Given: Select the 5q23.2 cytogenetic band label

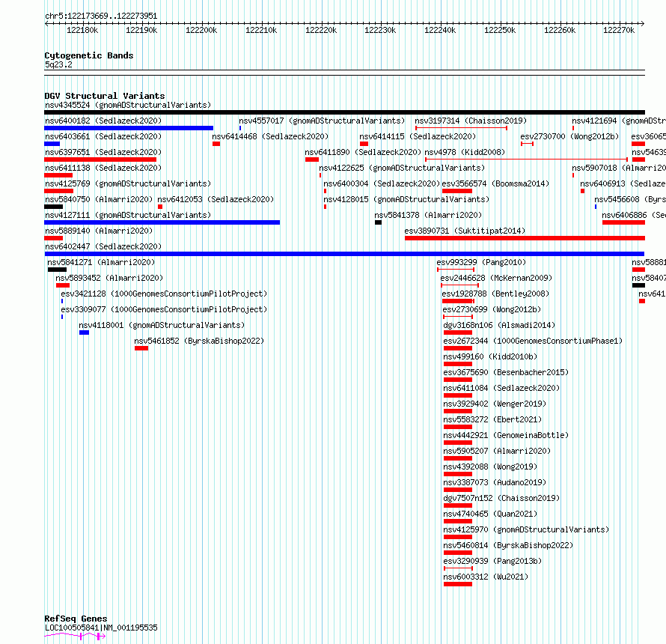Looking at the screenshot, I should [58, 64].
